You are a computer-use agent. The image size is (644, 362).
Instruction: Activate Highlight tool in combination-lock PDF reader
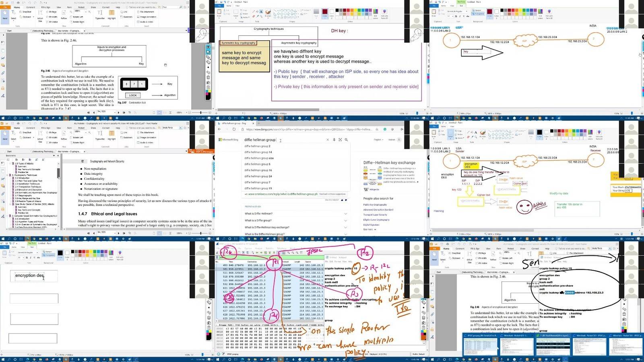tap(111, 14)
